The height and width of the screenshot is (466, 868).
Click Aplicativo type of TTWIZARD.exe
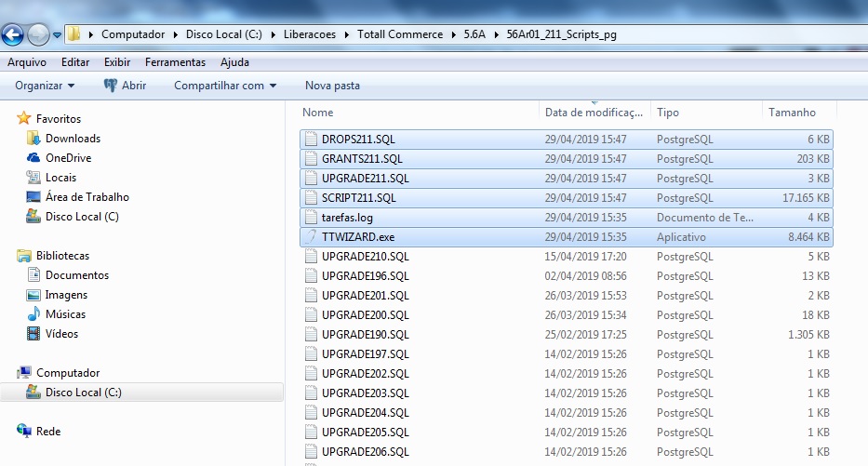pos(681,237)
